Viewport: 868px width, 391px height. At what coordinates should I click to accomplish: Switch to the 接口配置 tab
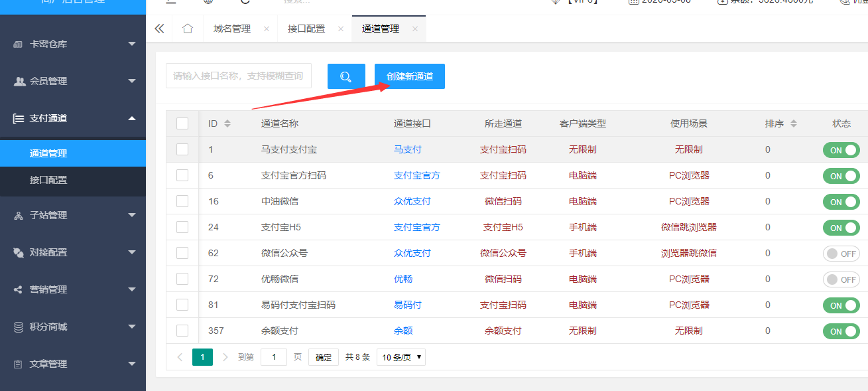click(306, 29)
